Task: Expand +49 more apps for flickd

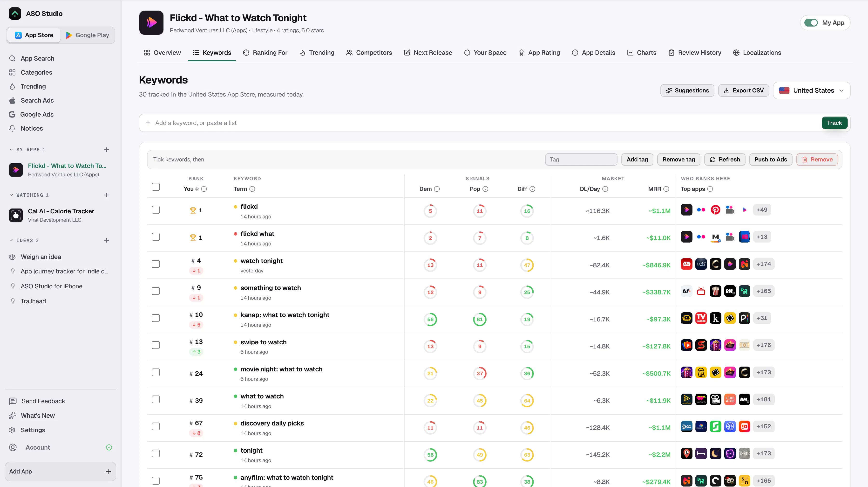Action: click(x=762, y=210)
